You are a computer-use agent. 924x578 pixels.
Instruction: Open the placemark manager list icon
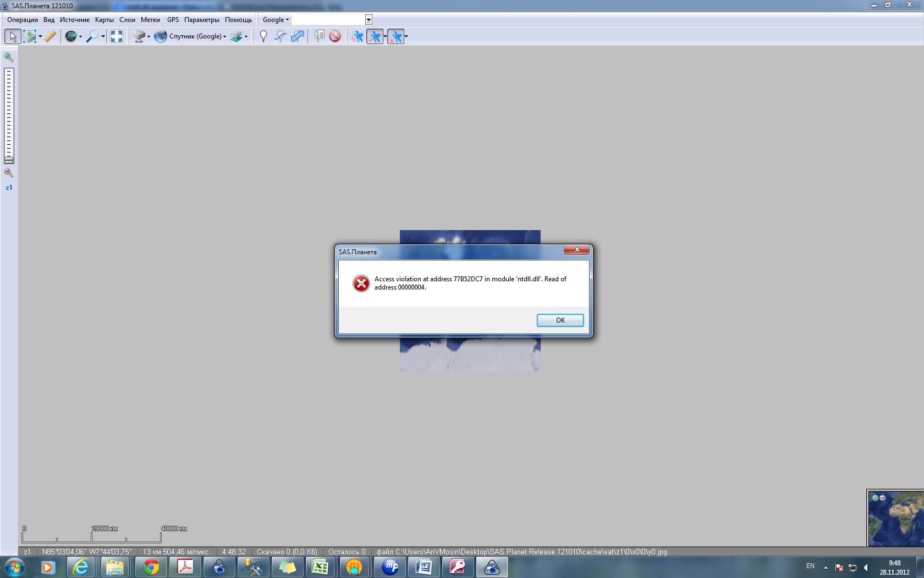[319, 36]
